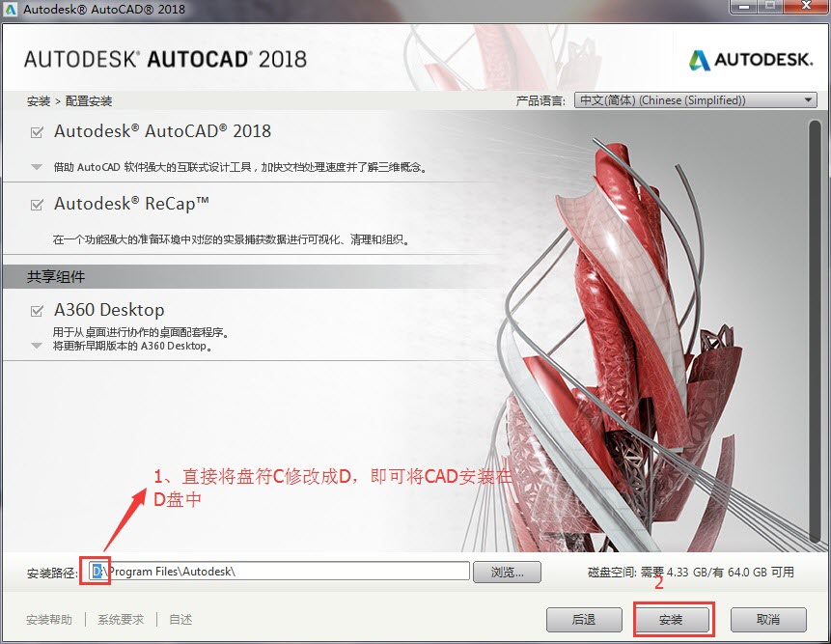The height and width of the screenshot is (644, 831).
Task: Click the Autodesk logo at top right
Action: (x=751, y=60)
